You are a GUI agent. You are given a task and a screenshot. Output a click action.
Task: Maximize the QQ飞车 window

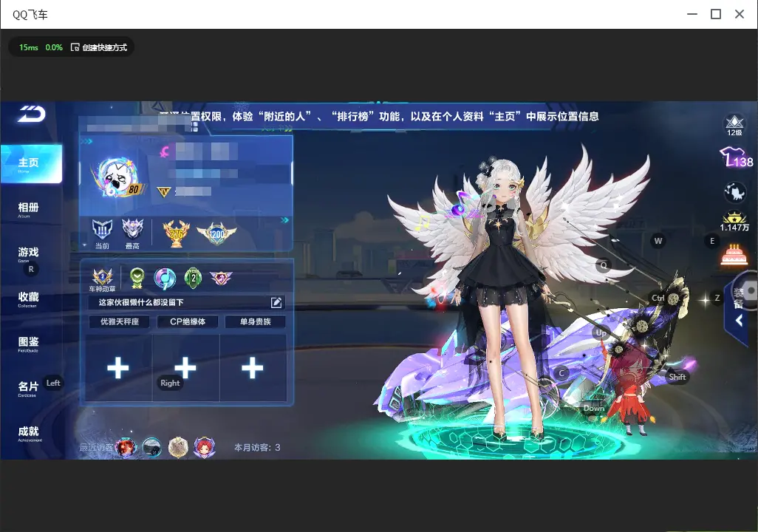[x=716, y=14]
